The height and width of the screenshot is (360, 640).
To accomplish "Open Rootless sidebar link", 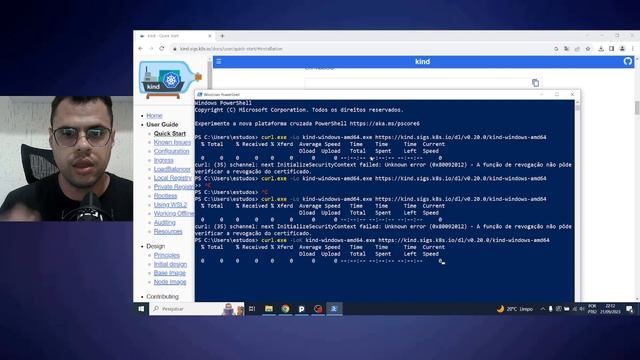I will [165, 196].
